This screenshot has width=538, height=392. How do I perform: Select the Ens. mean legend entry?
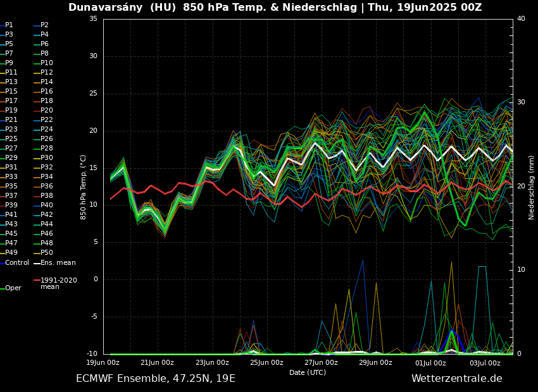coord(58,263)
